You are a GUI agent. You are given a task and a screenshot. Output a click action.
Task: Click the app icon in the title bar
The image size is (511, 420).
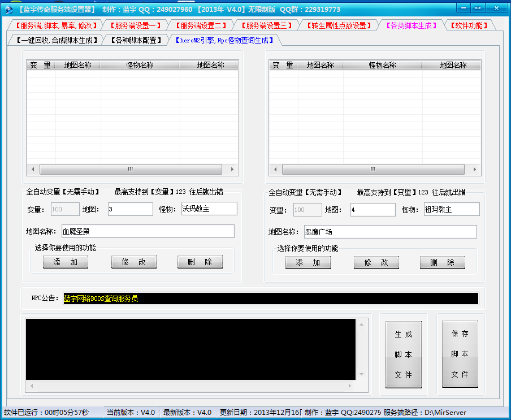tap(9, 10)
